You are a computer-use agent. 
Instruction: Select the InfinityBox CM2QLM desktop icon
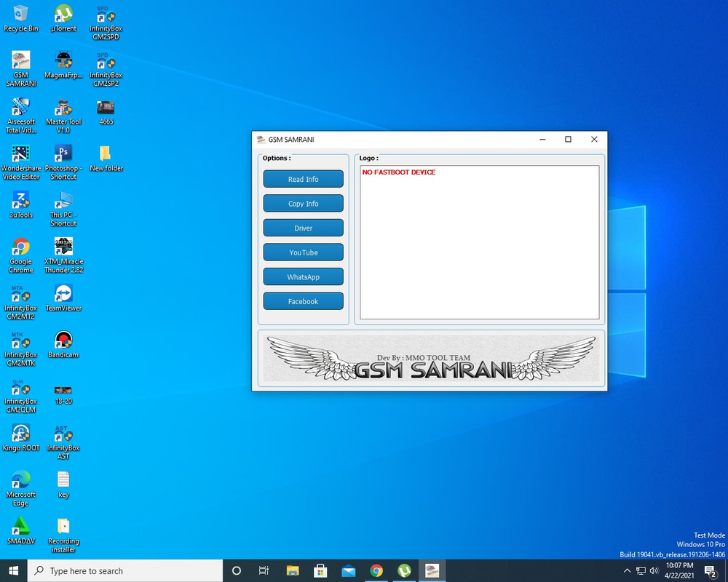click(21, 396)
